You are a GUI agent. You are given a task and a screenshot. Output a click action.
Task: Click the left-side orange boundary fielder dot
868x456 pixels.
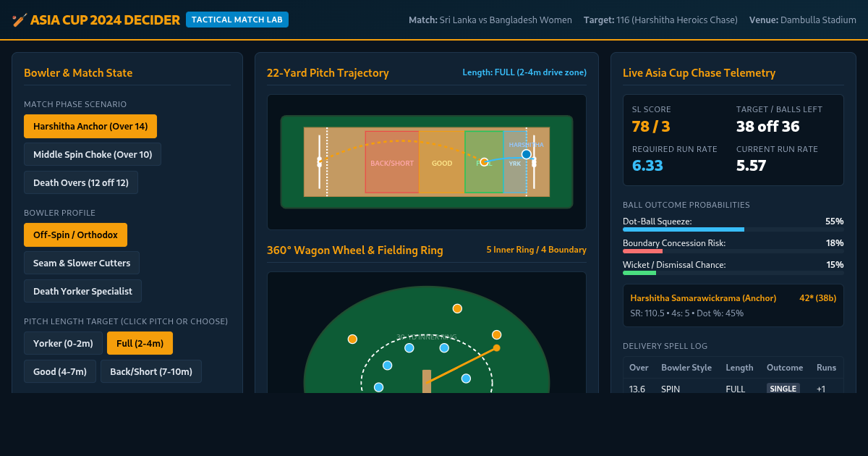coord(352,339)
